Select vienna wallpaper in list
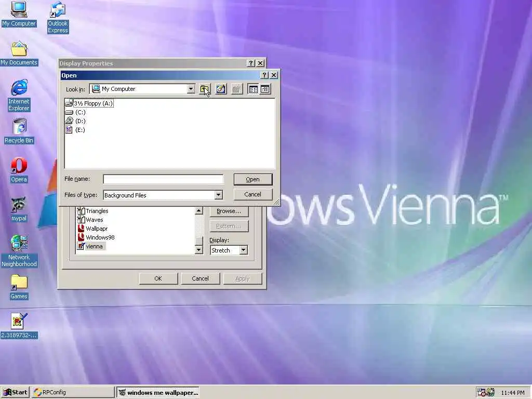This screenshot has height=399, width=532. [91, 246]
